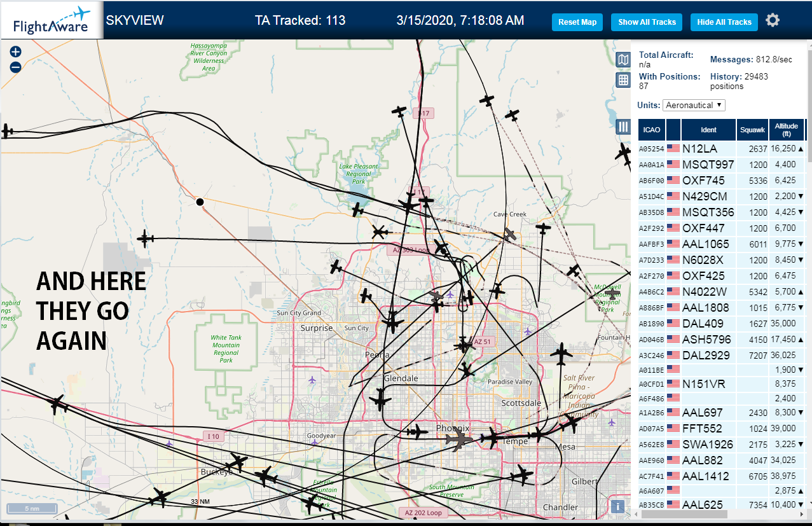This screenshot has width=812, height=526.
Task: Select the AAL1412 aircraft row
Action: coord(722,476)
